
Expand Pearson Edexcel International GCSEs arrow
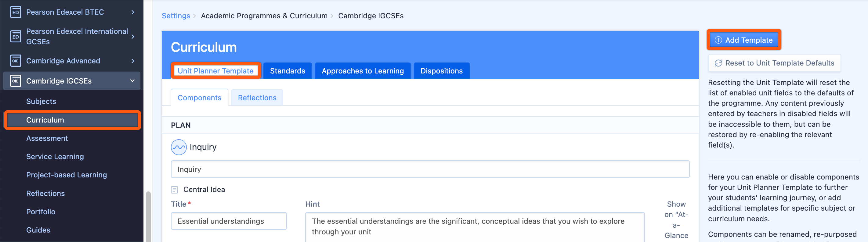pyautogui.click(x=133, y=36)
